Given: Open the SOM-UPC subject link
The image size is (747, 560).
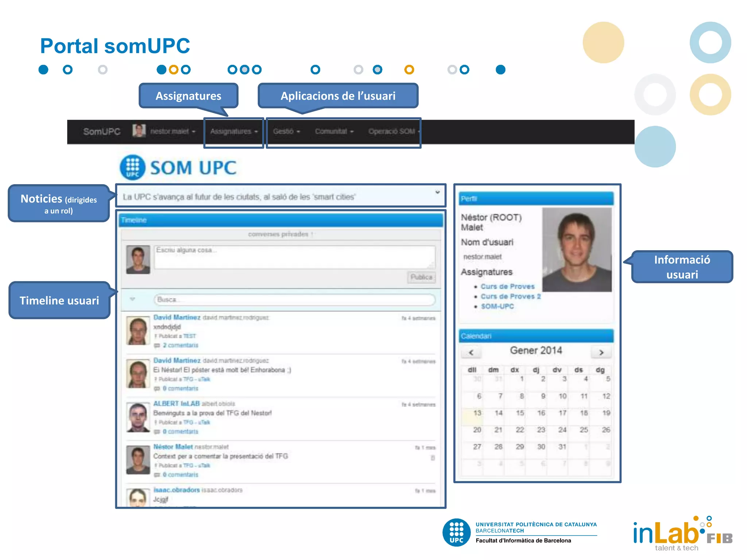Looking at the screenshot, I should [x=497, y=306].
